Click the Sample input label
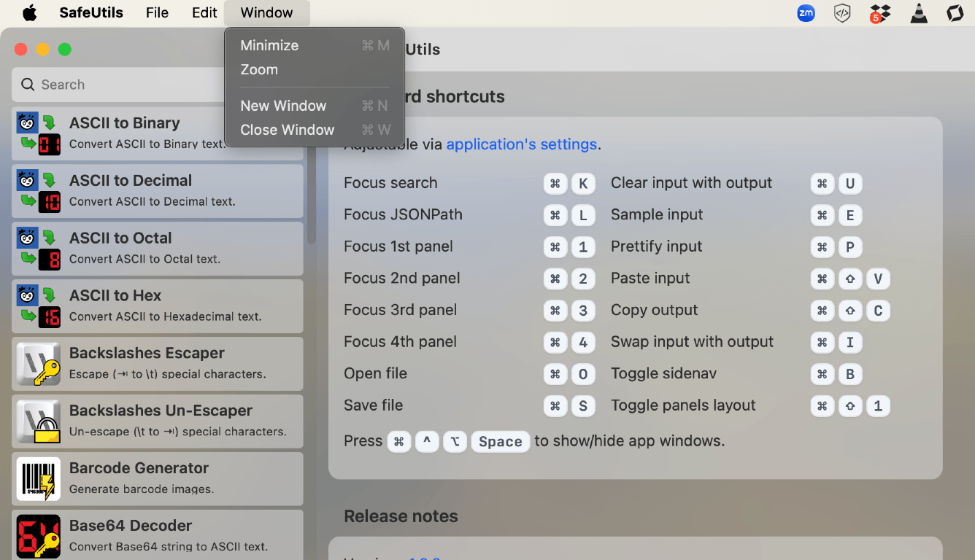 click(x=657, y=214)
